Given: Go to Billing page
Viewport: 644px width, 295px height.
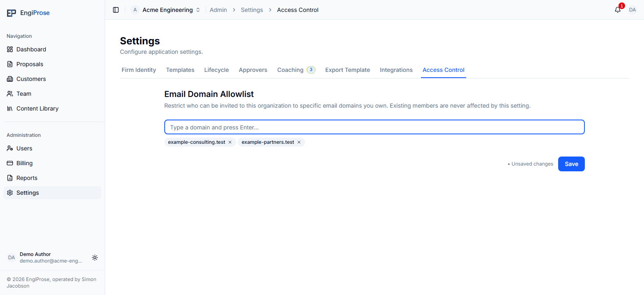Looking at the screenshot, I should point(52,163).
